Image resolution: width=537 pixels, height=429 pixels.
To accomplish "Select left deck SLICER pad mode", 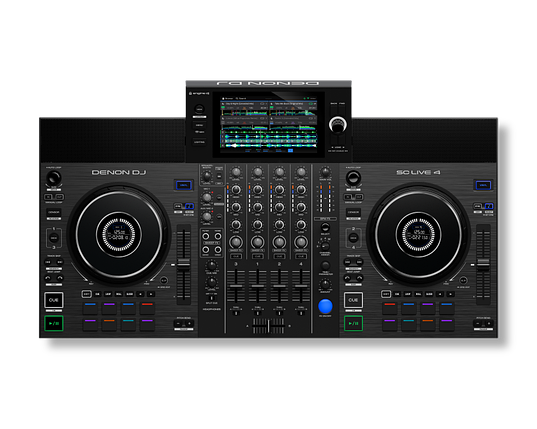I will pyautogui.click(x=129, y=294).
